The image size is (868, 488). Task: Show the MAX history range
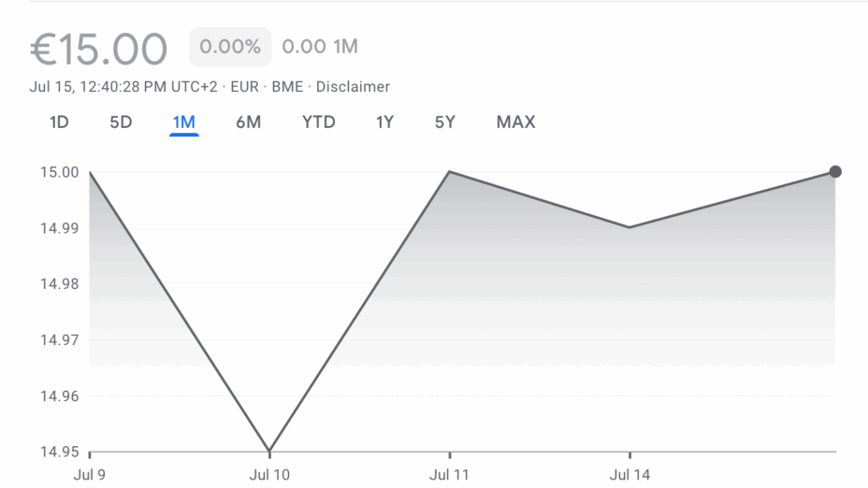[515, 122]
